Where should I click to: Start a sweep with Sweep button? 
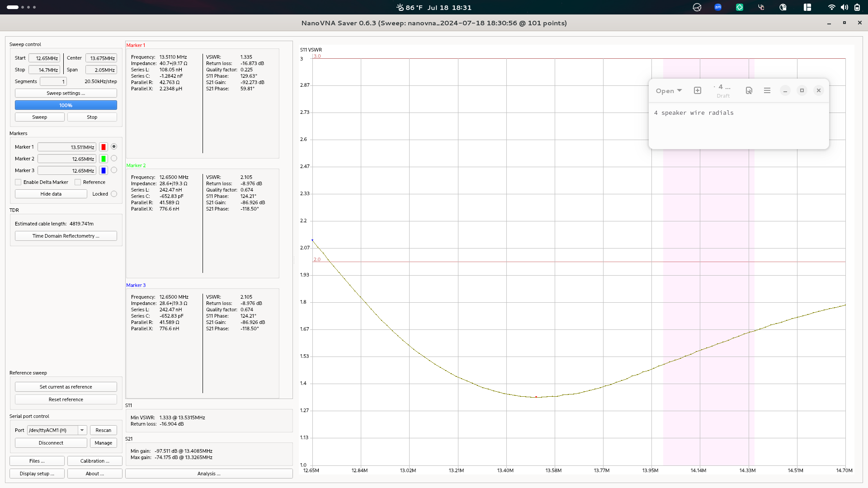coord(40,117)
